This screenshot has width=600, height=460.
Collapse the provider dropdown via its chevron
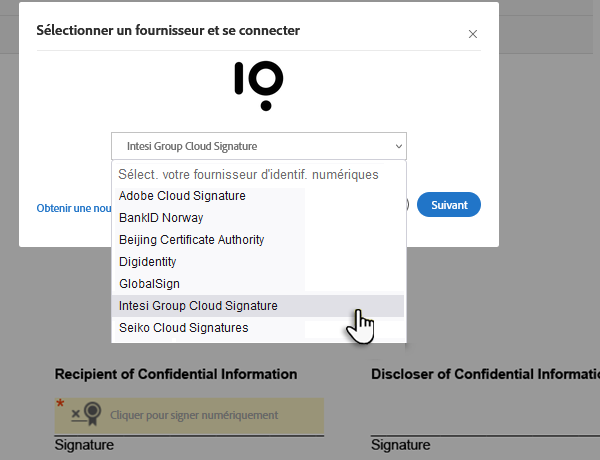pos(398,146)
